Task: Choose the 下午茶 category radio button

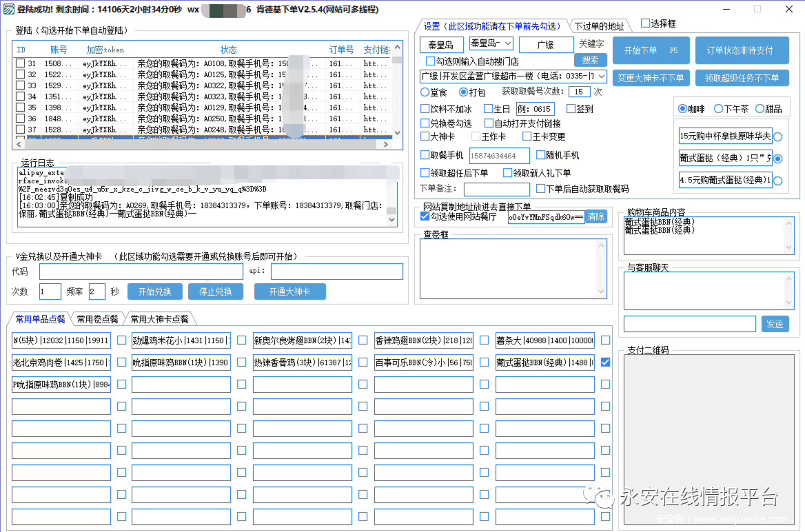Action: (x=718, y=109)
